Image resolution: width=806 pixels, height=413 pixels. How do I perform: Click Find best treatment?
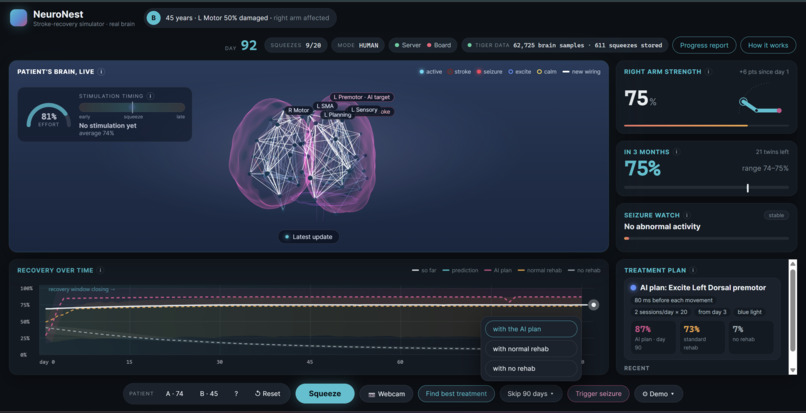point(456,393)
